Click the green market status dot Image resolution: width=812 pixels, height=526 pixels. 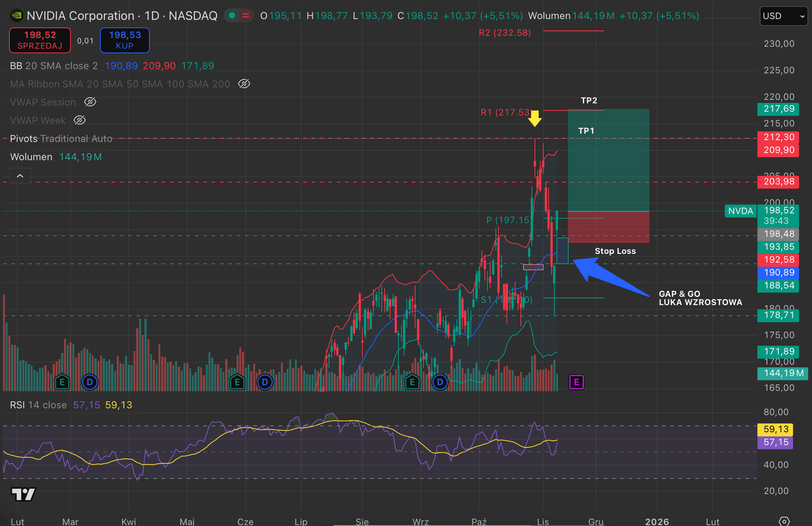coord(232,16)
